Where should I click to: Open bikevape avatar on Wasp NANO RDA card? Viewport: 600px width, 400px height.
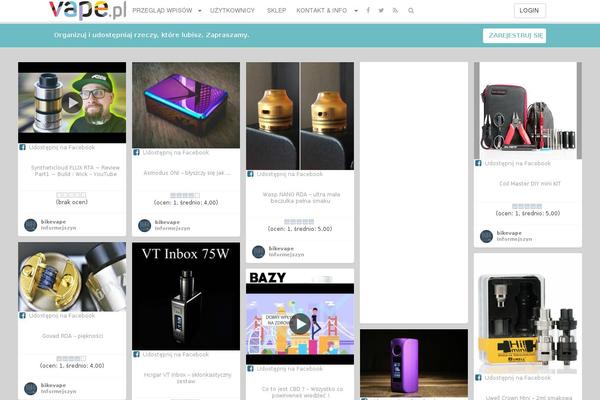pos(259,252)
